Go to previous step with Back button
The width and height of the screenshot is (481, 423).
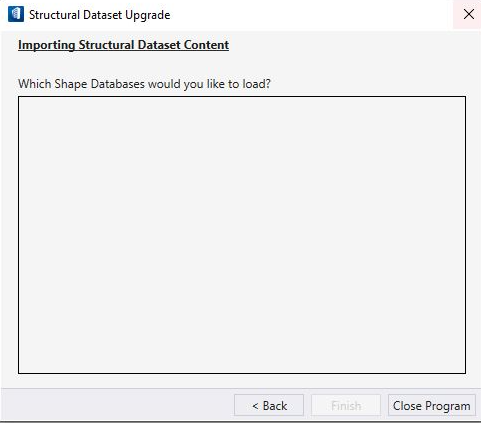(269, 405)
